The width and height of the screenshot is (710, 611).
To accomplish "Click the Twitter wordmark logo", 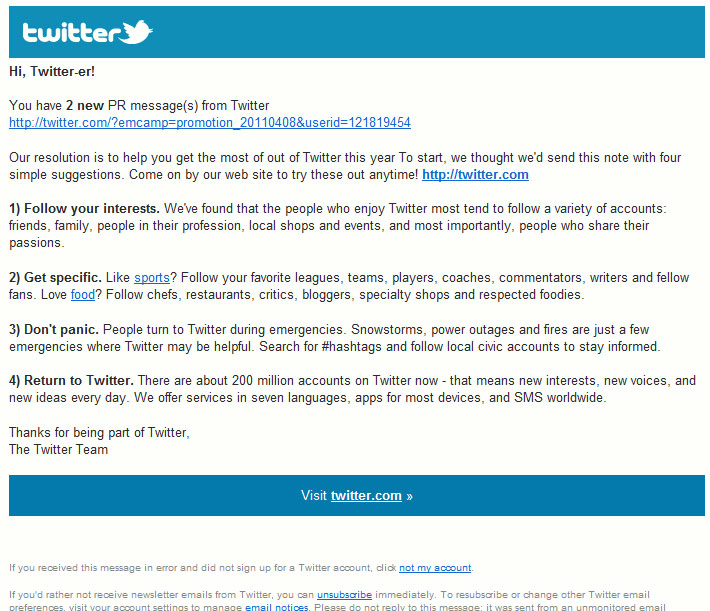I will pyautogui.click(x=72, y=33).
